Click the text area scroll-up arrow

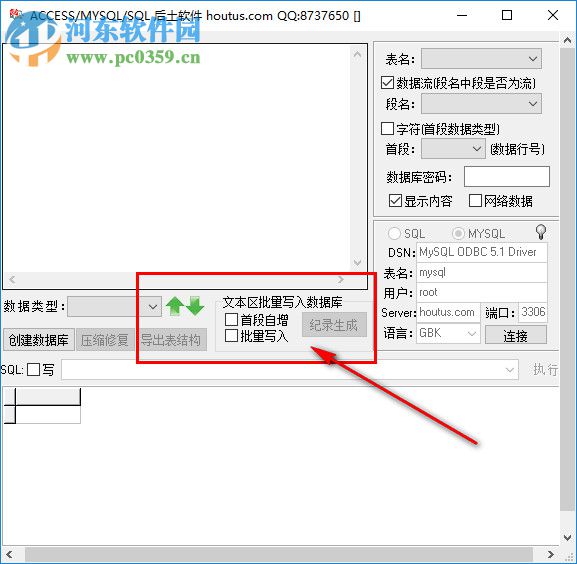tap(357, 55)
